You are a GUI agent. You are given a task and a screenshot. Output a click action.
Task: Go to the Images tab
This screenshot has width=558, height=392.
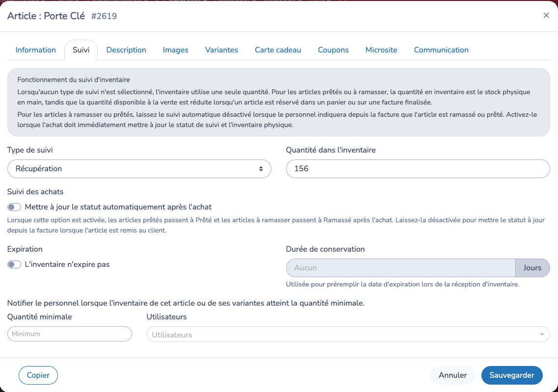tap(175, 50)
